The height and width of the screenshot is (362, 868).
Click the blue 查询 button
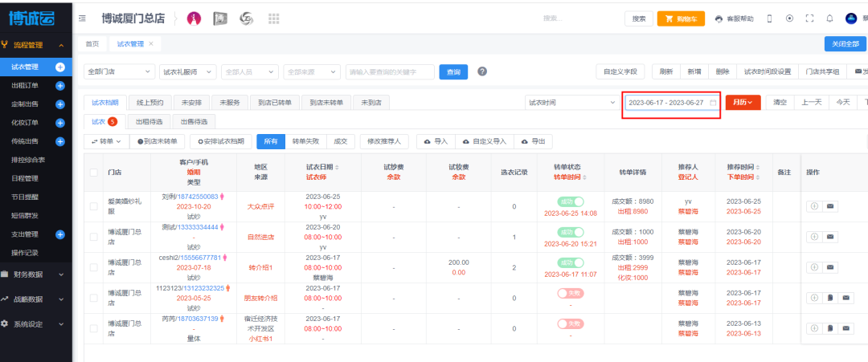tap(453, 72)
